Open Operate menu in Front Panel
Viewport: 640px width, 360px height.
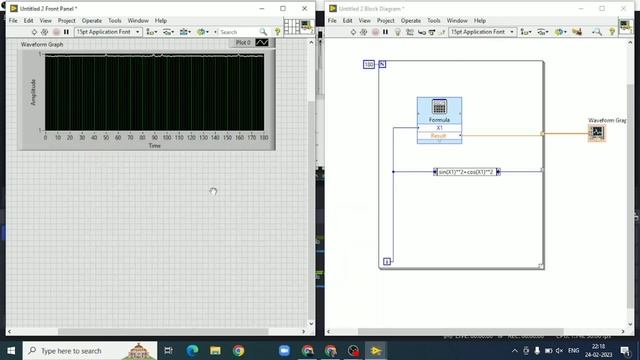coord(91,20)
